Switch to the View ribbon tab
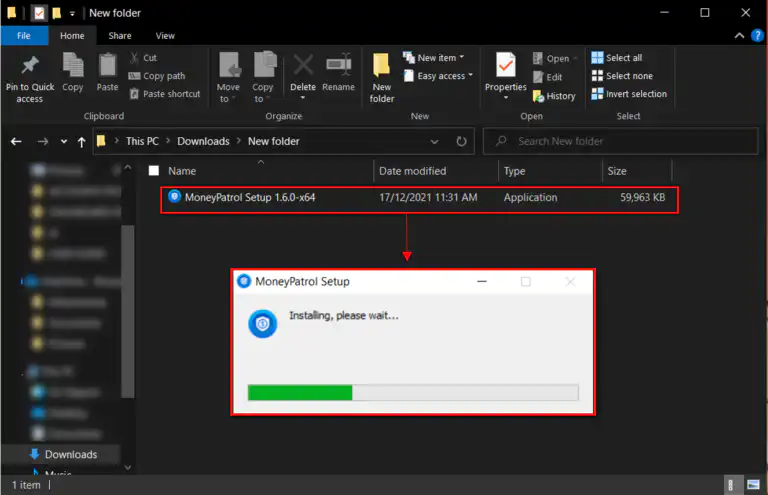Image resolution: width=768 pixels, height=495 pixels. (x=165, y=35)
